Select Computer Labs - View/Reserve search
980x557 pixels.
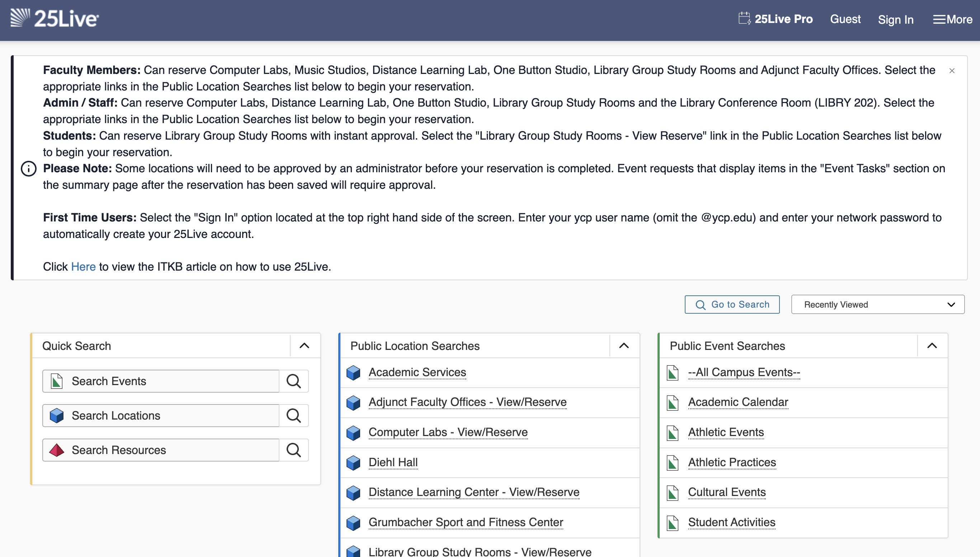448,432
